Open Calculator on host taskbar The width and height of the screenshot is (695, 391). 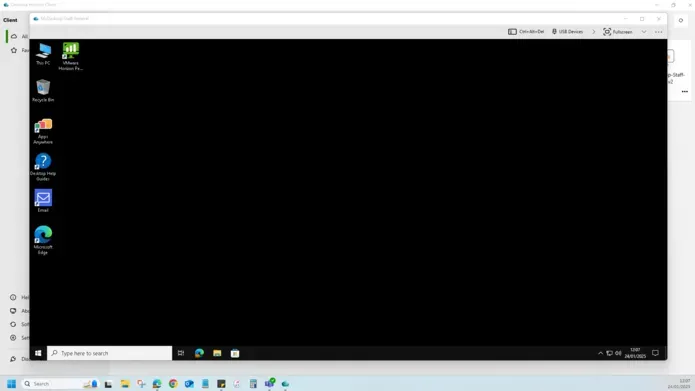(x=253, y=384)
